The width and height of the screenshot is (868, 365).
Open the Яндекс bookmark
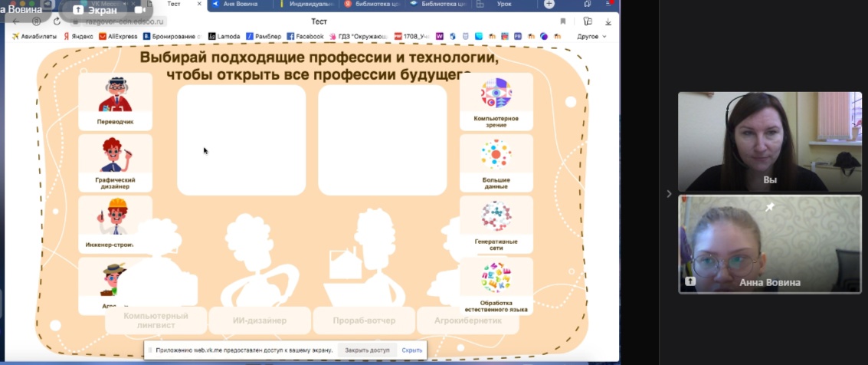(x=78, y=37)
